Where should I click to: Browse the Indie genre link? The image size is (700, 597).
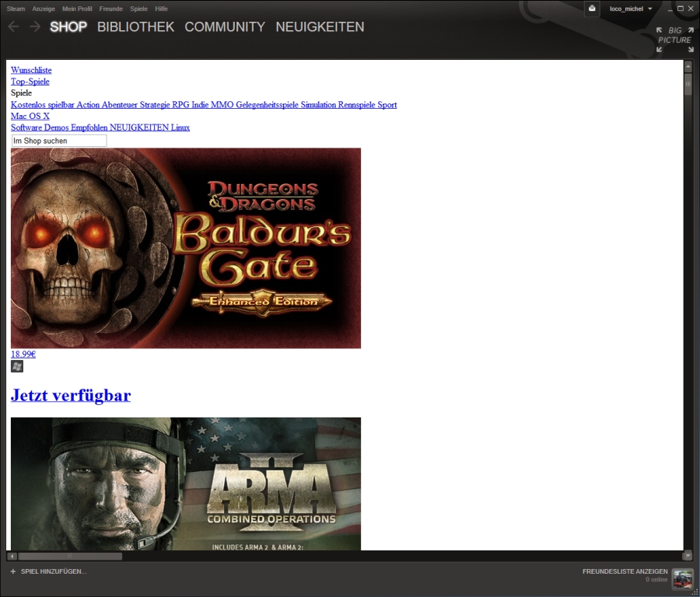[x=200, y=105]
